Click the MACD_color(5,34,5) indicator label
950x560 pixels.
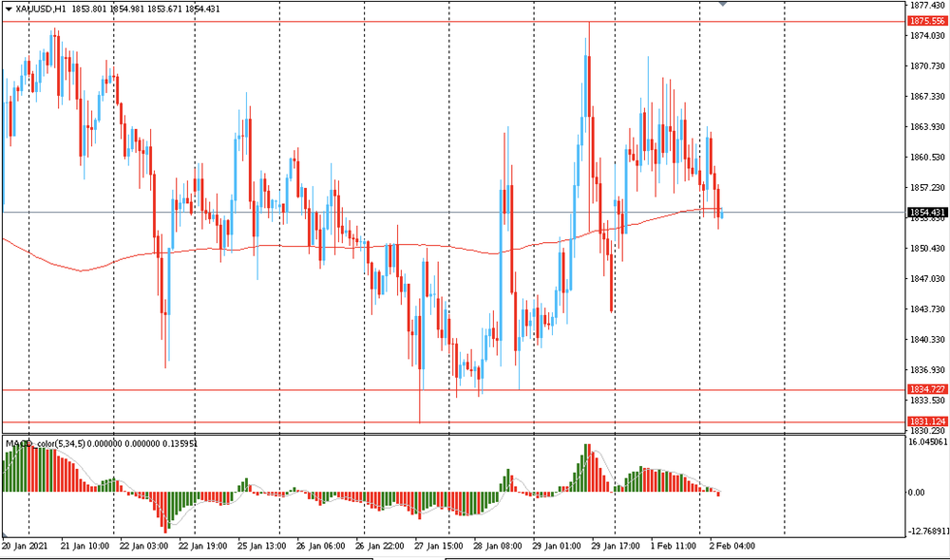[59, 443]
